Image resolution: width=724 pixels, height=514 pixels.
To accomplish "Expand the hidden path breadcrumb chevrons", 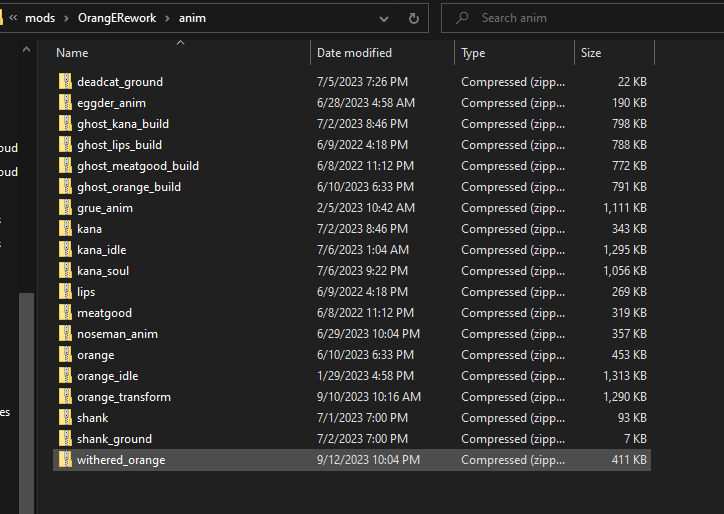I will (x=13, y=18).
